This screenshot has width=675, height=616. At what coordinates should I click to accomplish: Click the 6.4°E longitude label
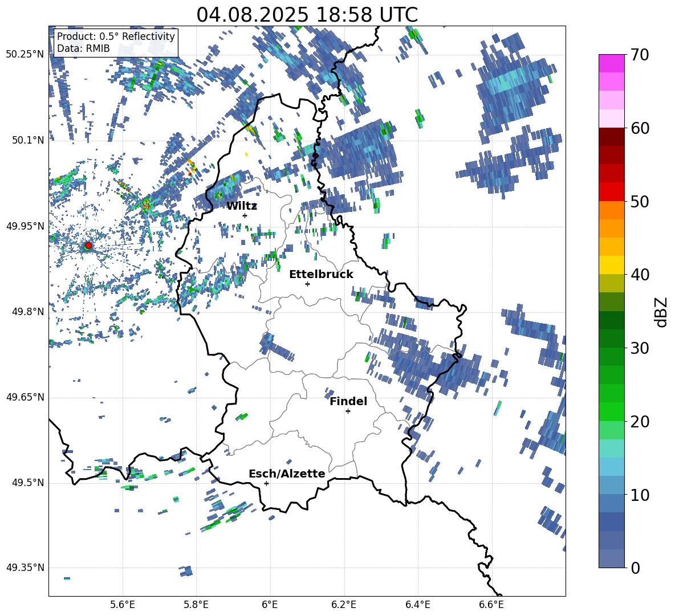[x=417, y=605]
